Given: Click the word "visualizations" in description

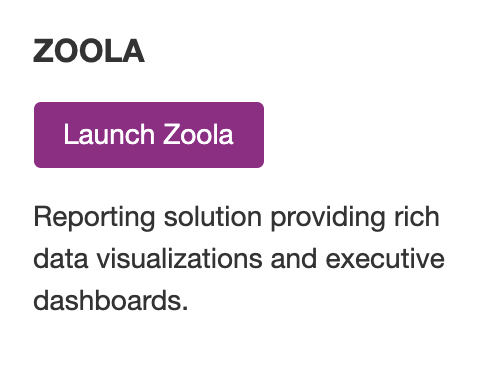Looking at the screenshot, I should click(x=180, y=259).
